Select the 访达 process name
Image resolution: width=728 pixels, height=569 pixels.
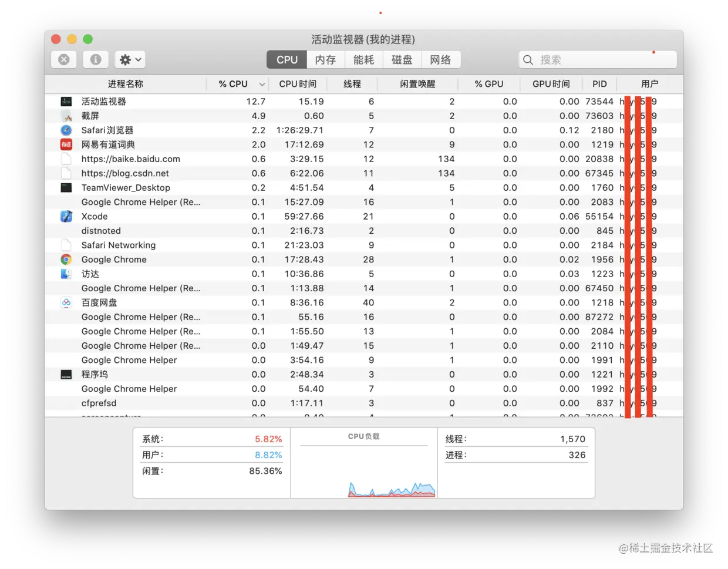[x=90, y=274]
